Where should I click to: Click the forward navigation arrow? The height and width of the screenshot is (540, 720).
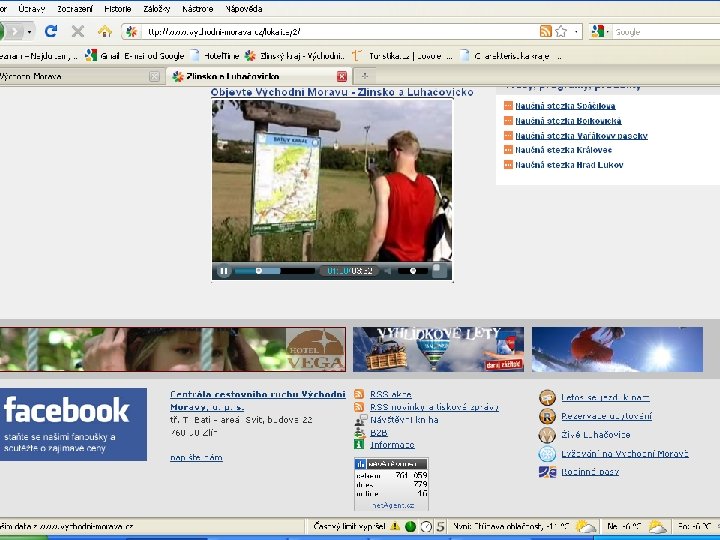[15, 31]
